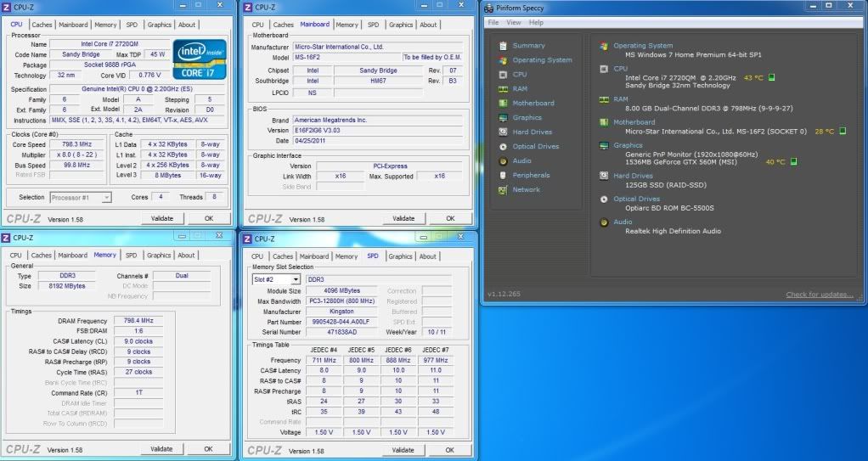Click the DRAM Frequency value 798.4 MHz
This screenshot has height=461, width=868.
pos(138,320)
